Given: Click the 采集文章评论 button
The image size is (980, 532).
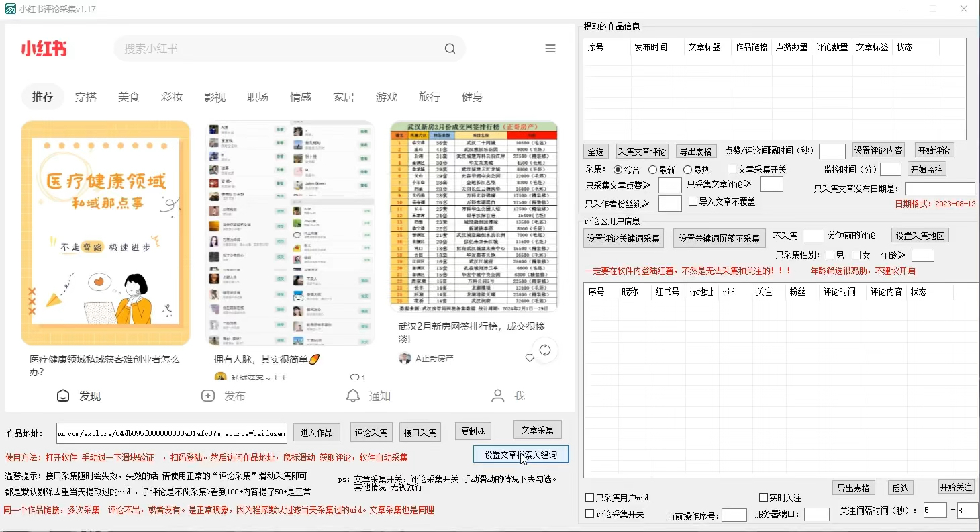Looking at the screenshot, I should tap(642, 151).
